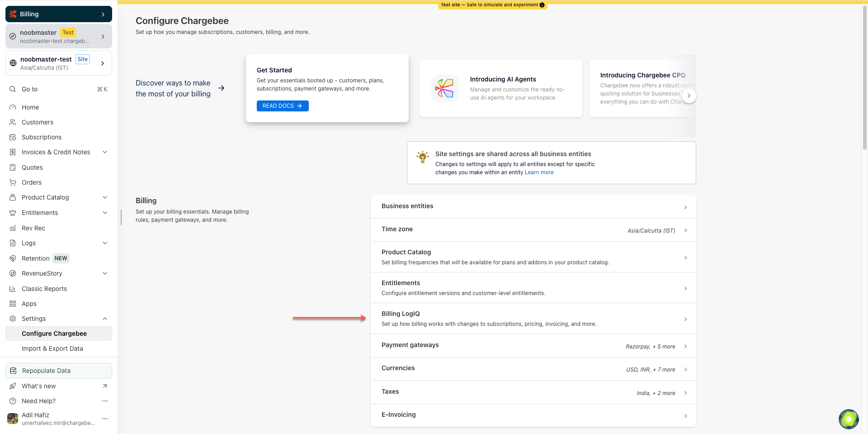Click the Retention sidebar icon
Image resolution: width=868 pixels, height=434 pixels.
tap(13, 258)
